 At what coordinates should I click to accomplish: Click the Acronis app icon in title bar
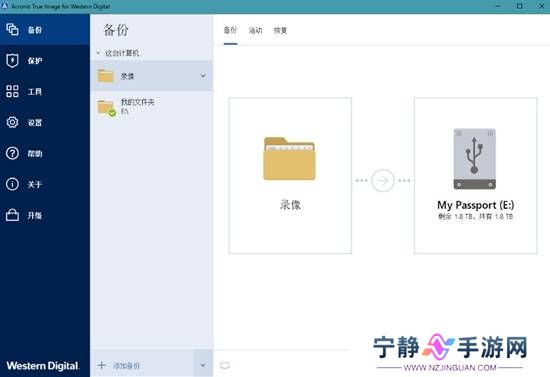click(x=5, y=6)
